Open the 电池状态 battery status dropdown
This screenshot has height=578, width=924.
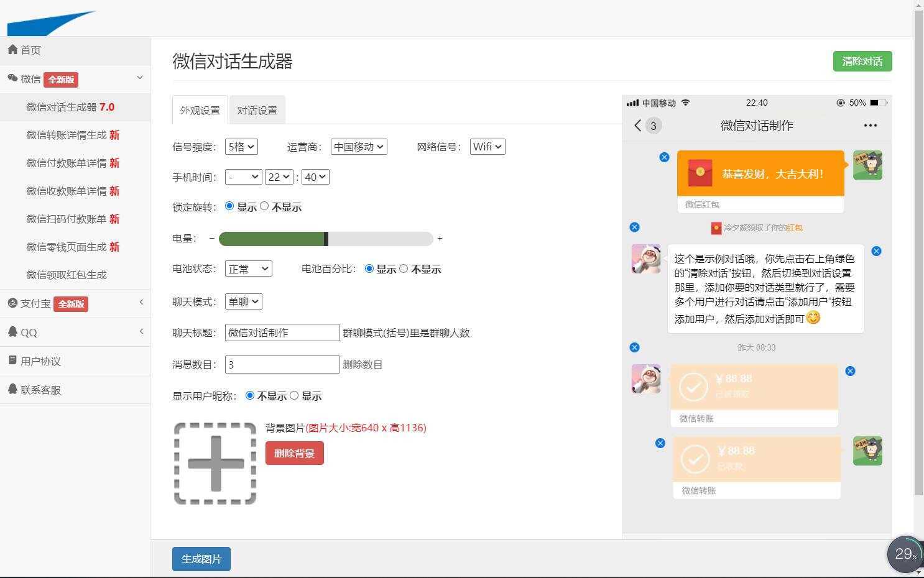pyautogui.click(x=248, y=268)
